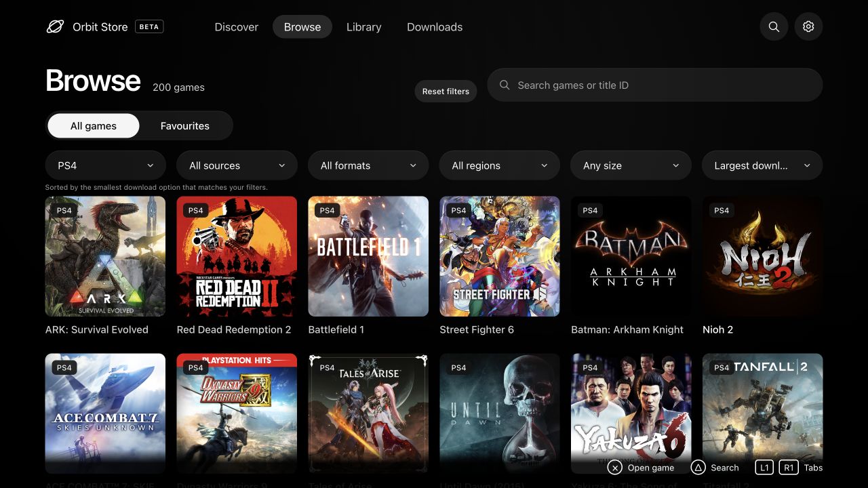Click the triangle Search hint icon

(x=698, y=468)
